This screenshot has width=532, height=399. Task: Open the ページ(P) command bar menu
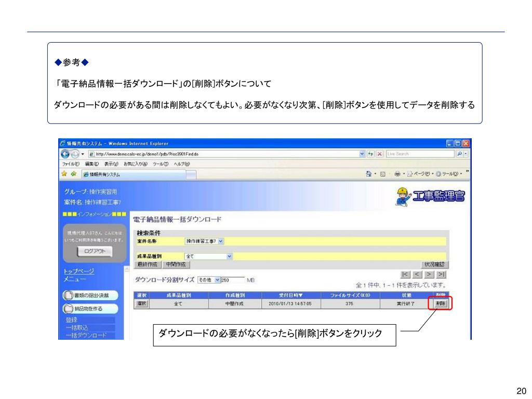[420, 174]
